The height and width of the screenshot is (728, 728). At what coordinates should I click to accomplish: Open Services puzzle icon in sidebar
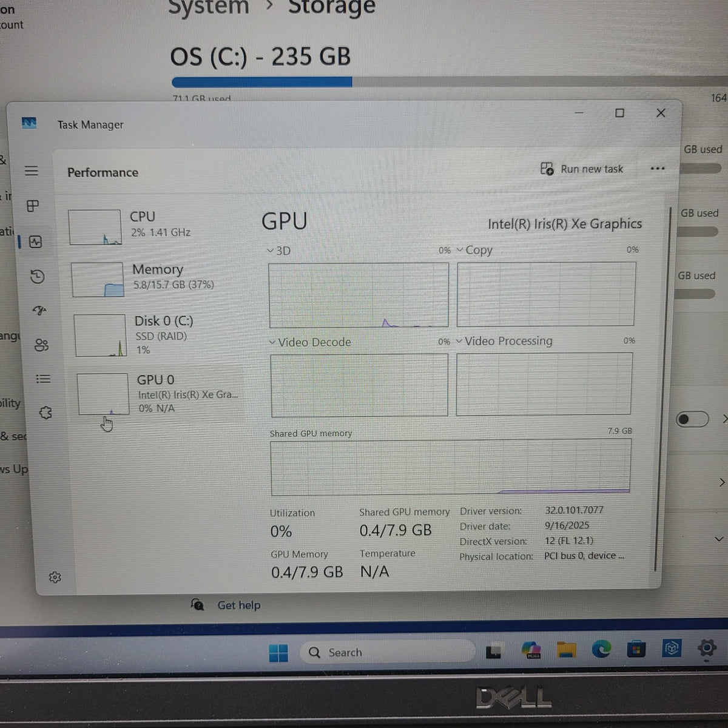(x=45, y=413)
